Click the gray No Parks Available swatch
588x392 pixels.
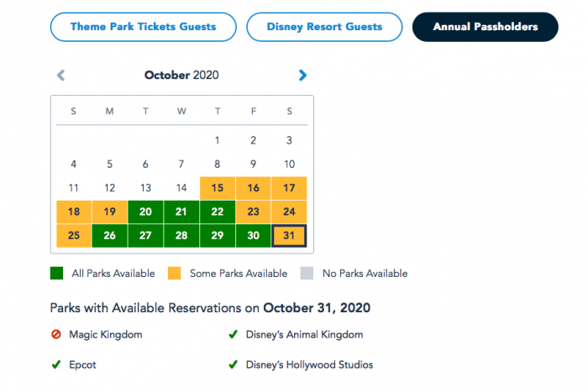307,273
